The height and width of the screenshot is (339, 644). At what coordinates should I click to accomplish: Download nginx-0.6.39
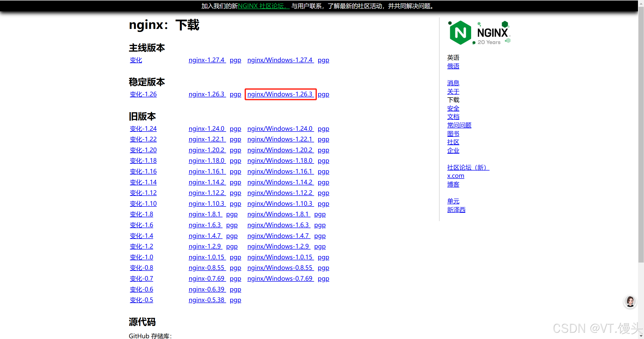pyautogui.click(x=207, y=289)
